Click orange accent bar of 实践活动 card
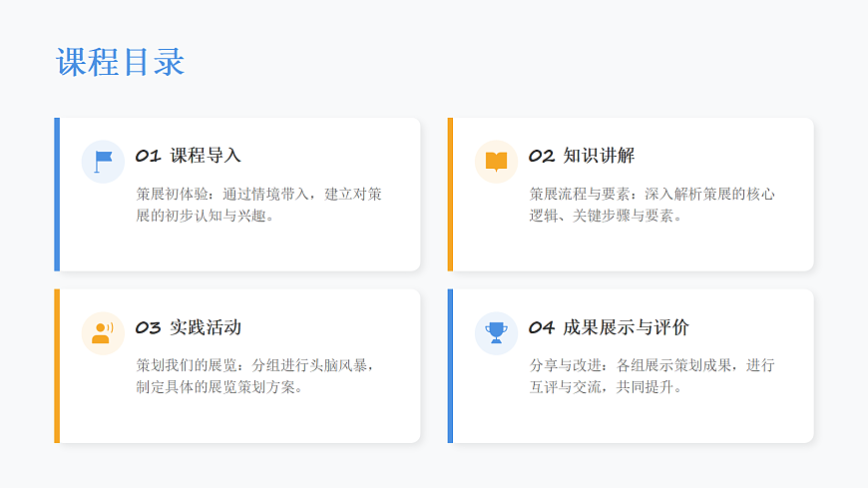 57,366
